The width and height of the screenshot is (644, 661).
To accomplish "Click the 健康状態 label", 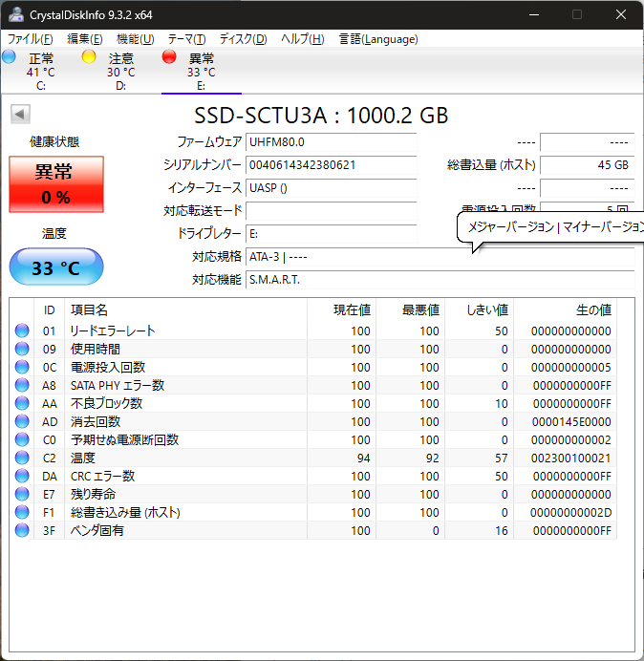I will pos(54,141).
